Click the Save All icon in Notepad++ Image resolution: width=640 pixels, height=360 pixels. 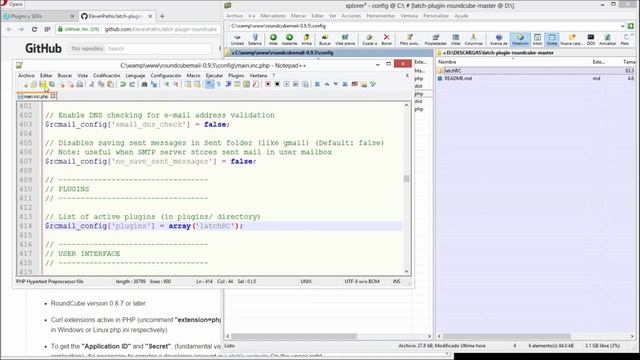point(52,84)
